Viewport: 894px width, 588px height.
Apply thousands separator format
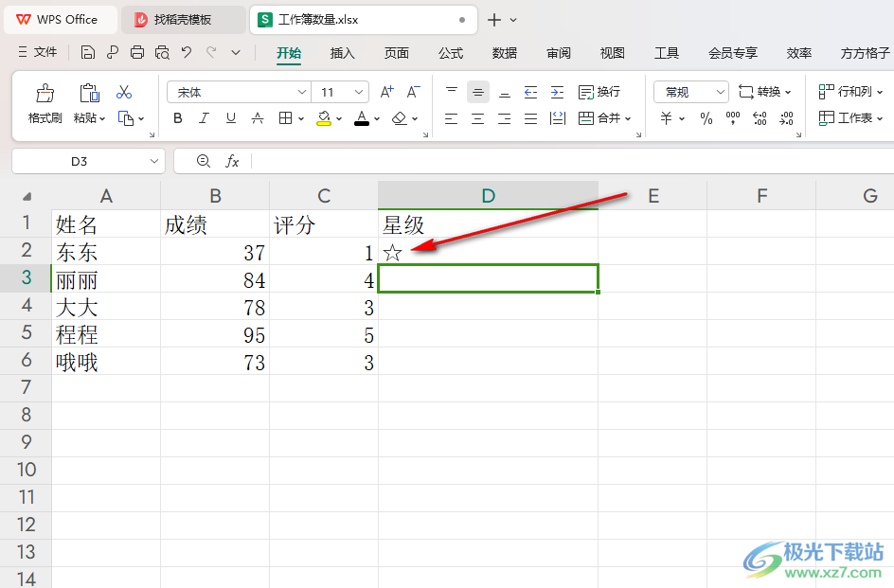pyautogui.click(x=733, y=118)
